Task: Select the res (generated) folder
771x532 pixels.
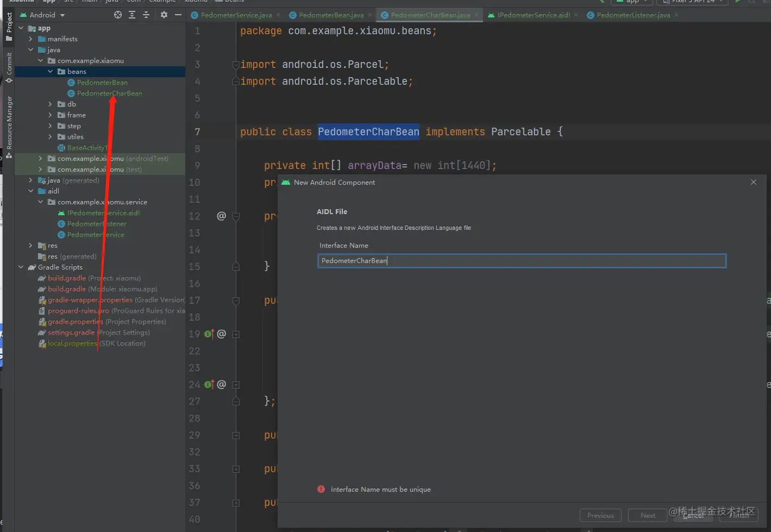Action: [72, 256]
